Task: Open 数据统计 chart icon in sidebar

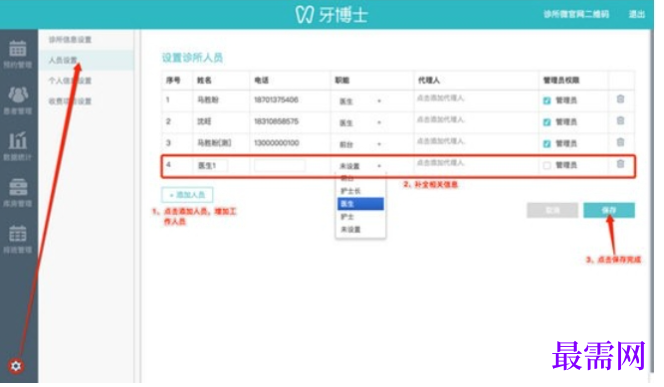Action: click(x=18, y=141)
